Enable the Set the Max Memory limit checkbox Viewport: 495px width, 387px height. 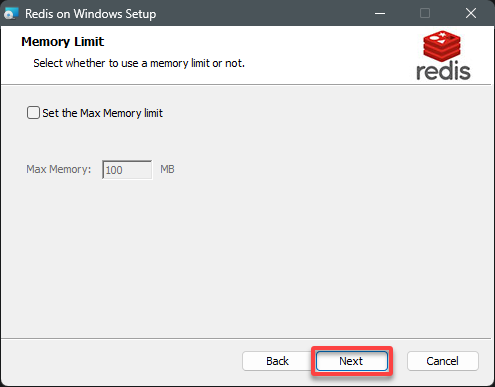pyautogui.click(x=33, y=113)
